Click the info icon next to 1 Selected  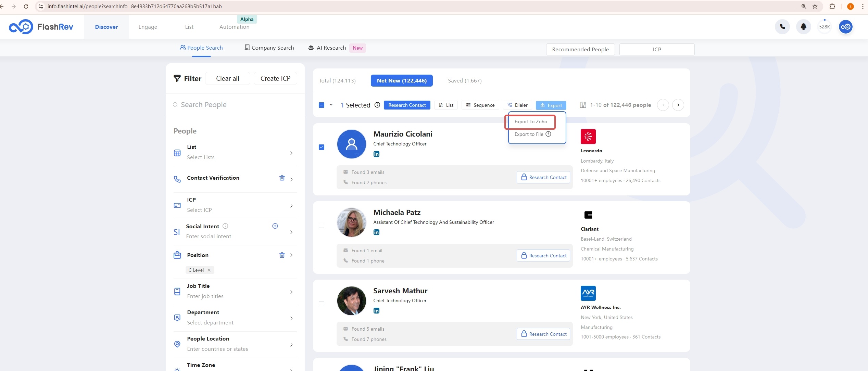click(377, 105)
